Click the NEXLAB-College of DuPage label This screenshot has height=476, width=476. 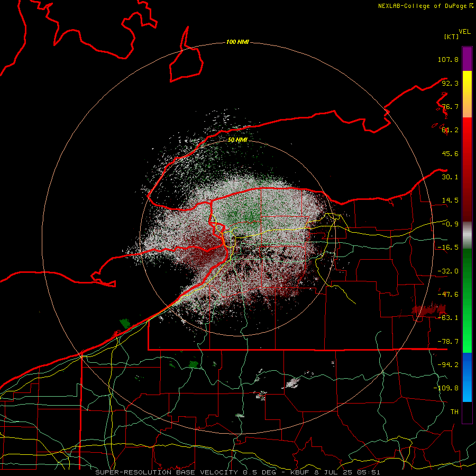[x=425, y=6]
